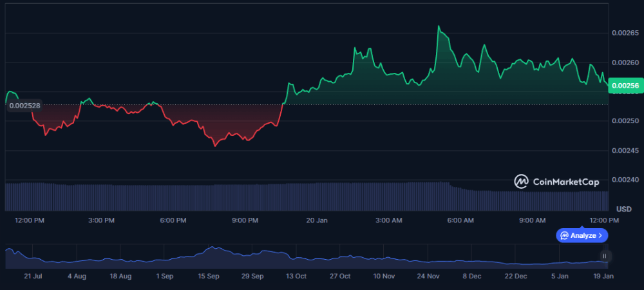Screen dimensions: 644x290
Task: Click the 21 Jul navigator date label
Action: 32,276
